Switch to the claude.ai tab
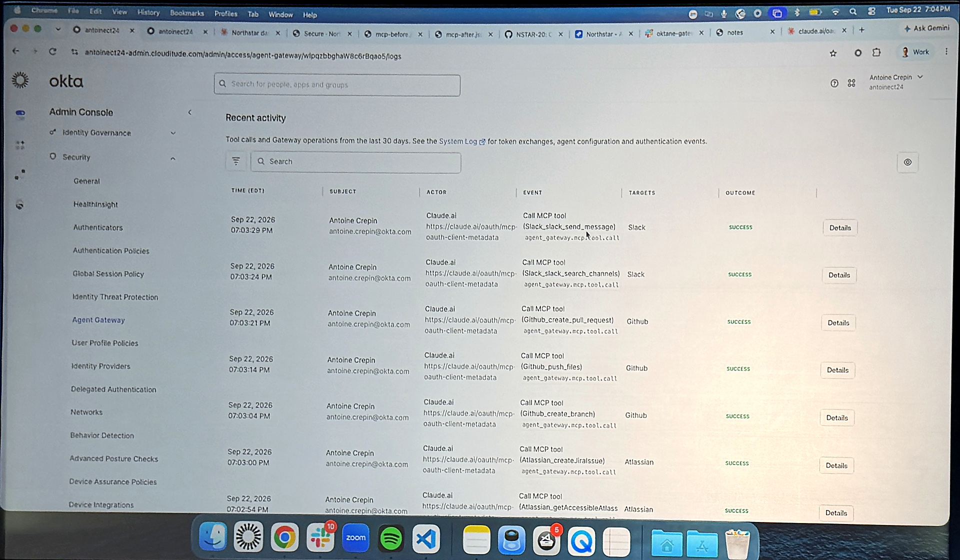960x560 pixels. click(x=817, y=31)
